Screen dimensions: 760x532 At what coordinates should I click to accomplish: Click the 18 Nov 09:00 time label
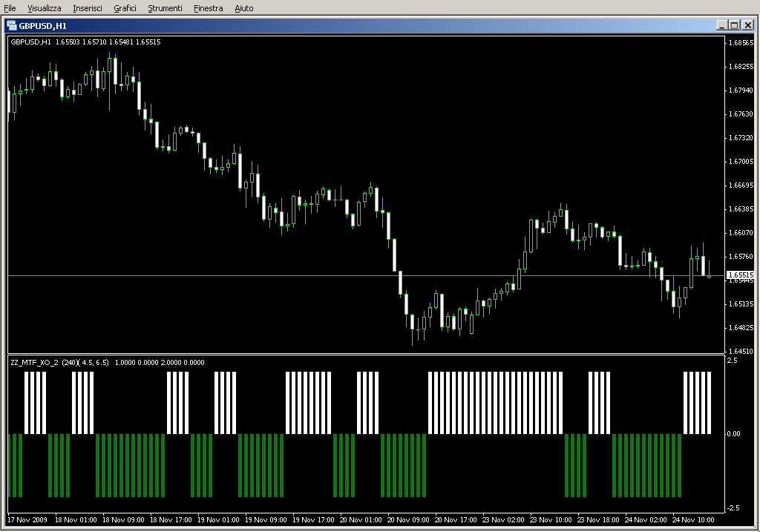click(123, 520)
